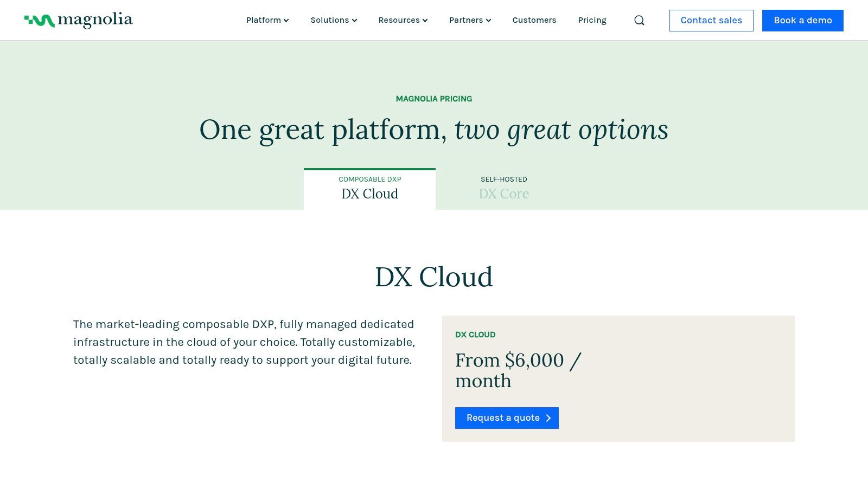The height and width of the screenshot is (488, 868).
Task: Expand the Partners menu
Action: tap(470, 20)
